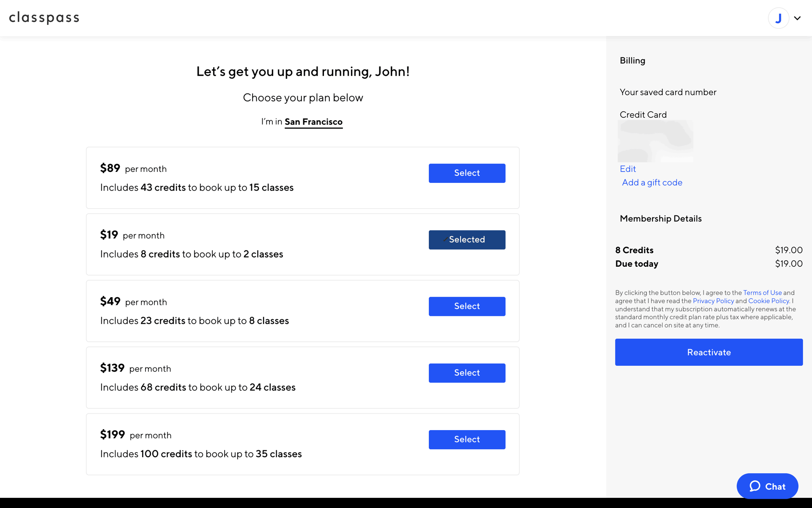Change location from San Francisco

click(313, 122)
